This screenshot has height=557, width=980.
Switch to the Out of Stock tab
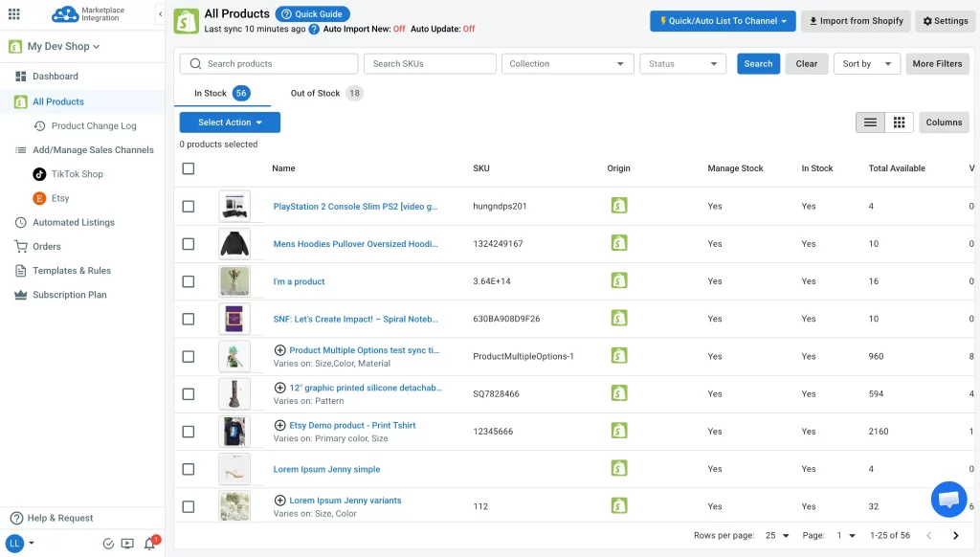coord(326,93)
